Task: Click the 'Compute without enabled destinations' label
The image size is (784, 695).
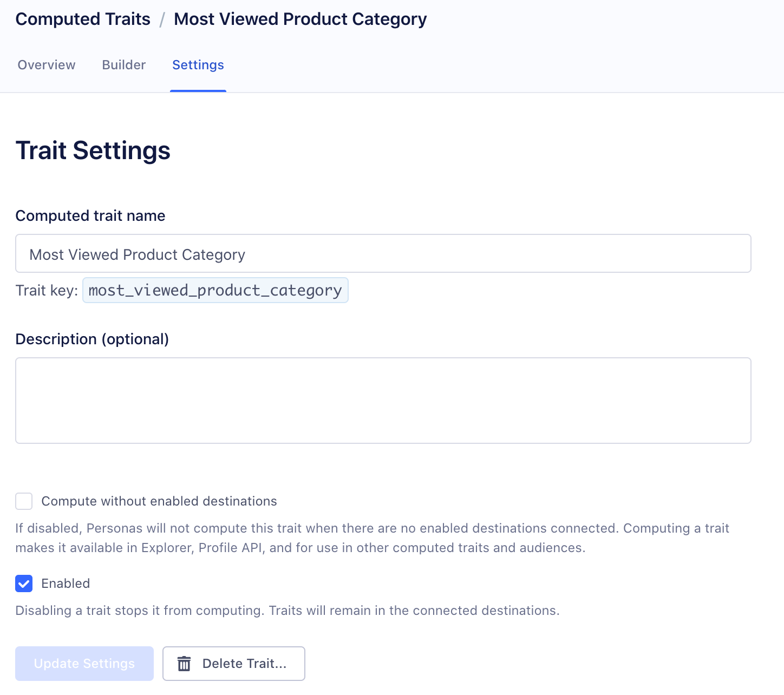Action: pyautogui.click(x=159, y=501)
